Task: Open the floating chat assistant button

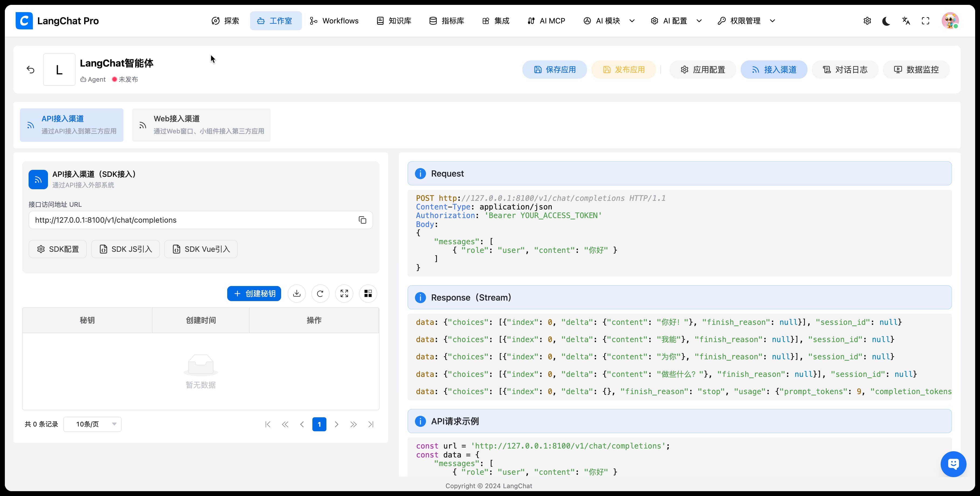Action: tap(953, 464)
